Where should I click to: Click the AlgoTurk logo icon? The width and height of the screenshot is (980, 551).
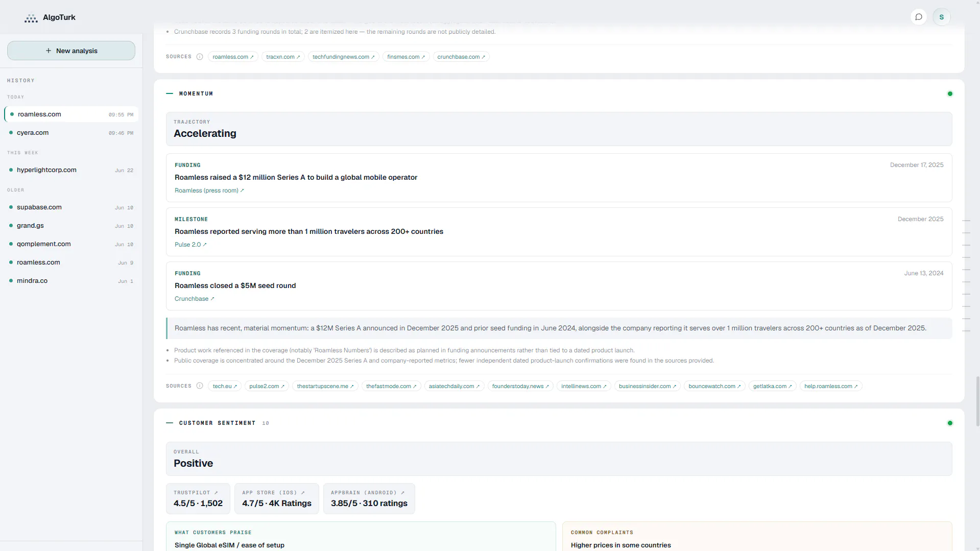coord(31,18)
